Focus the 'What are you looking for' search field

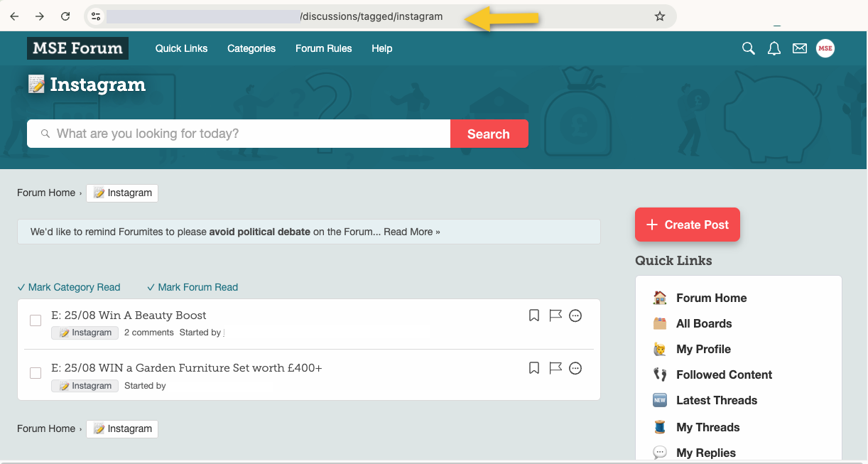point(242,134)
